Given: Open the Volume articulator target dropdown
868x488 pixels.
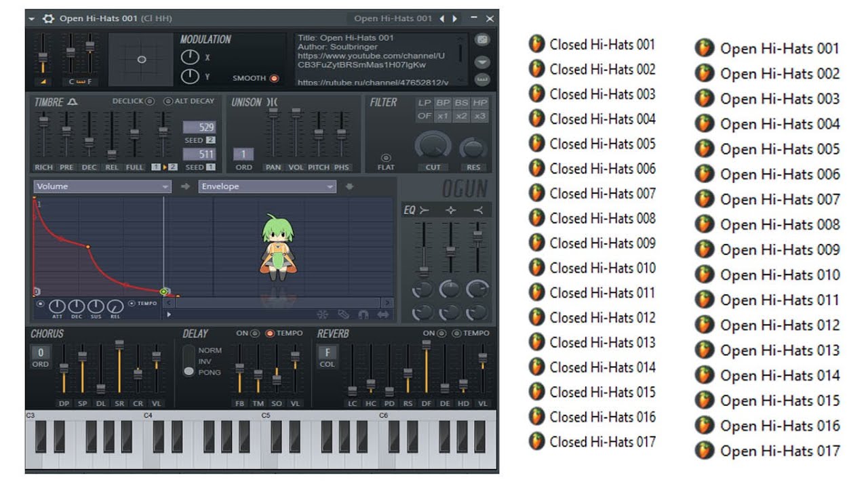Looking at the screenshot, I should coord(102,186).
